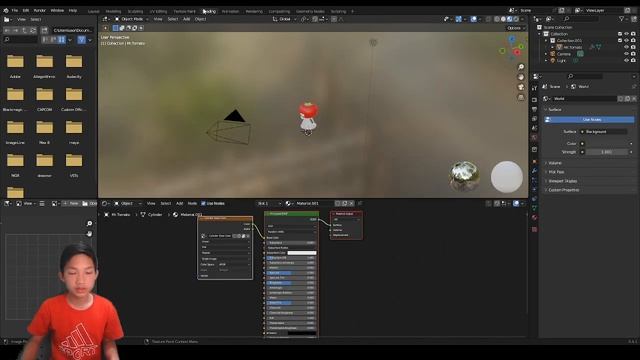
Task: Open the Tool properties tab icon
Action: 534,88
